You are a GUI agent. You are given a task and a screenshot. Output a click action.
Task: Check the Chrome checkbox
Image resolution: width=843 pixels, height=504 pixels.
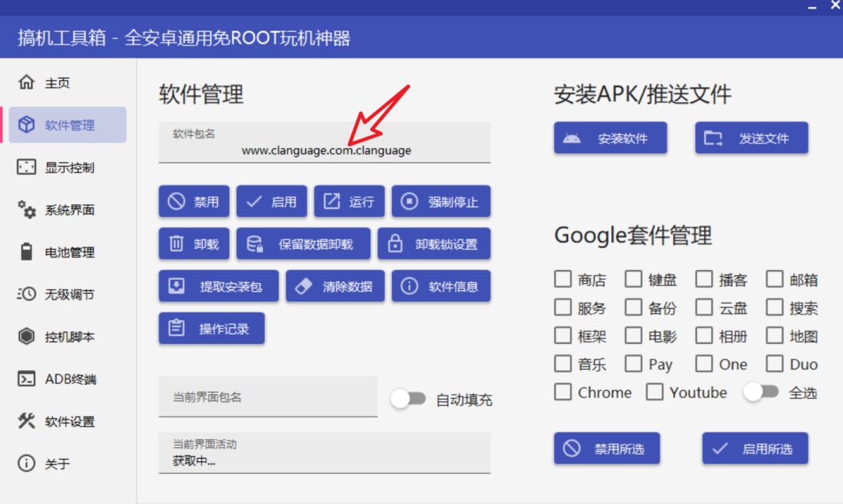coord(563,392)
